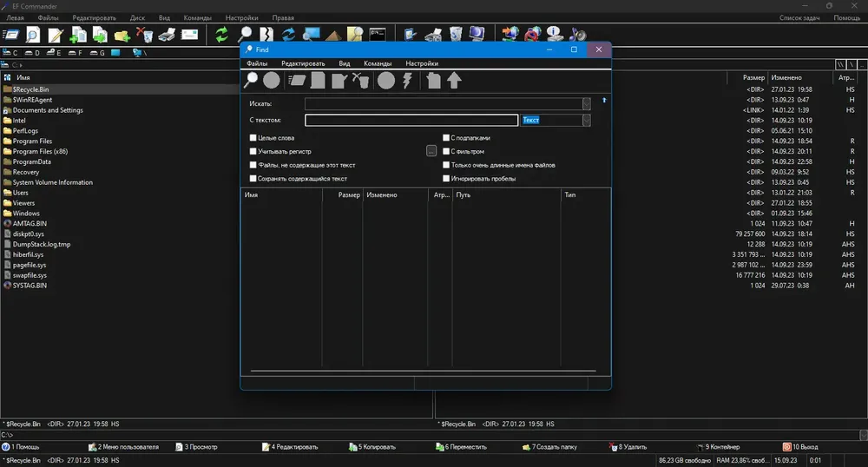Check 'Игнорировать пробелы' option

[445, 178]
